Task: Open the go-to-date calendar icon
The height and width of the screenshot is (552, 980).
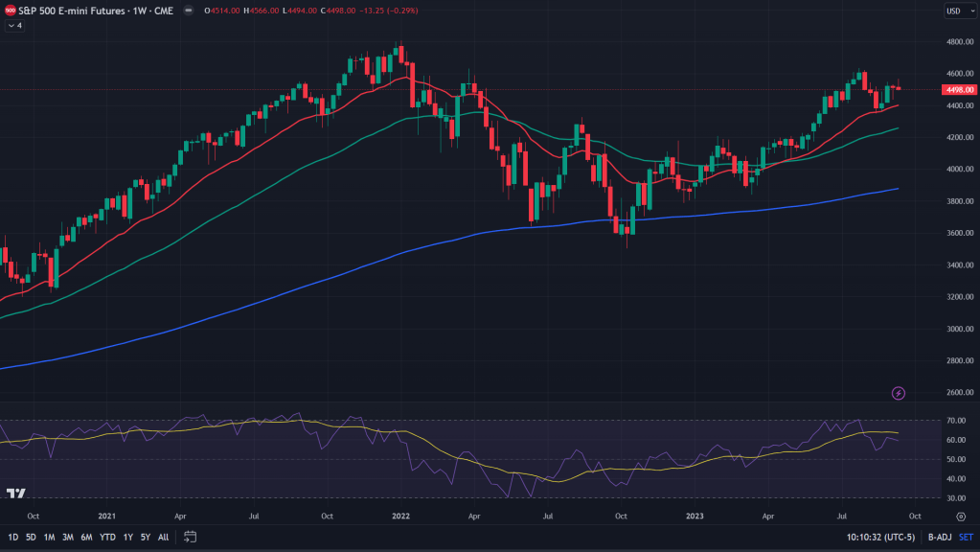Action: pyautogui.click(x=190, y=537)
